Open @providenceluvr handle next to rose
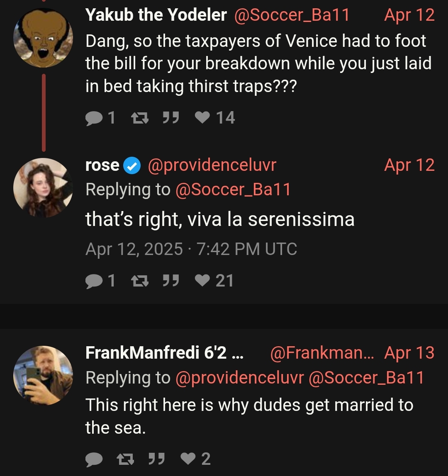 [212, 165]
